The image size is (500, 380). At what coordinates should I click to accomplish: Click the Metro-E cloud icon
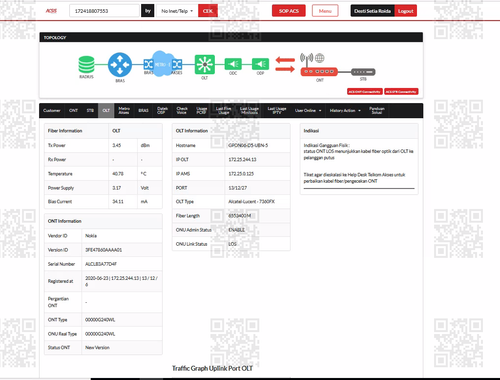(x=162, y=64)
